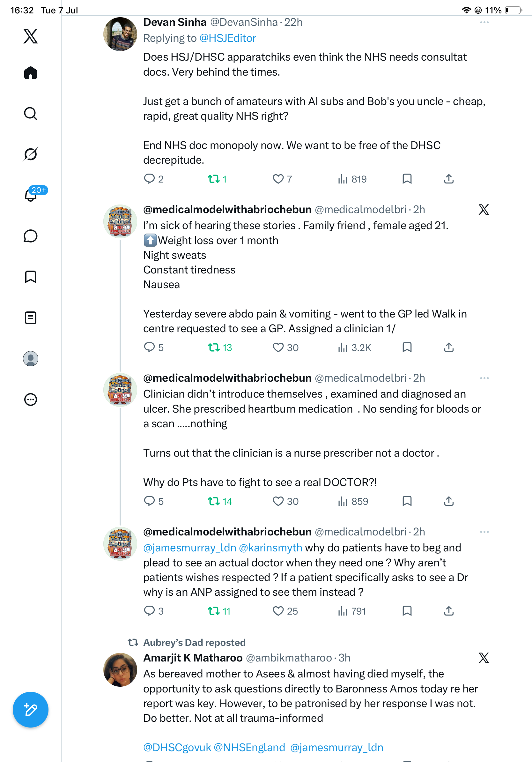This screenshot has width=532, height=762.
Task: Open the @karinsmyth mention link
Action: click(x=270, y=548)
